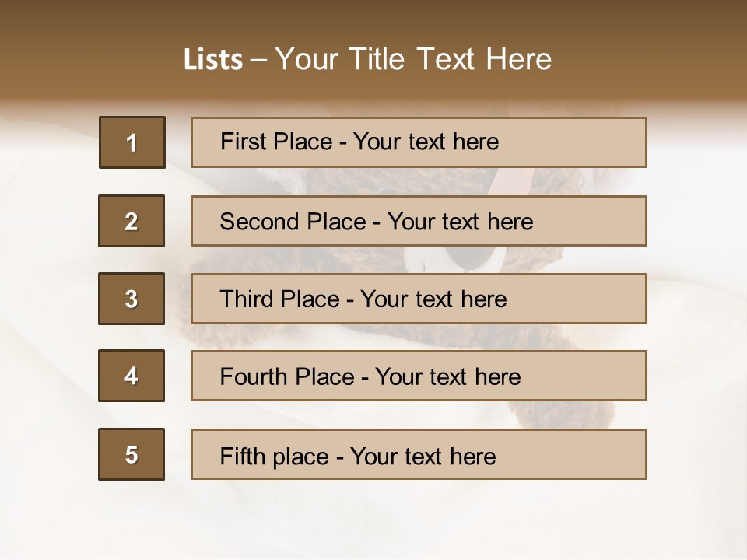Select the number 2 brown square
The width and height of the screenshot is (747, 560).
132,221
